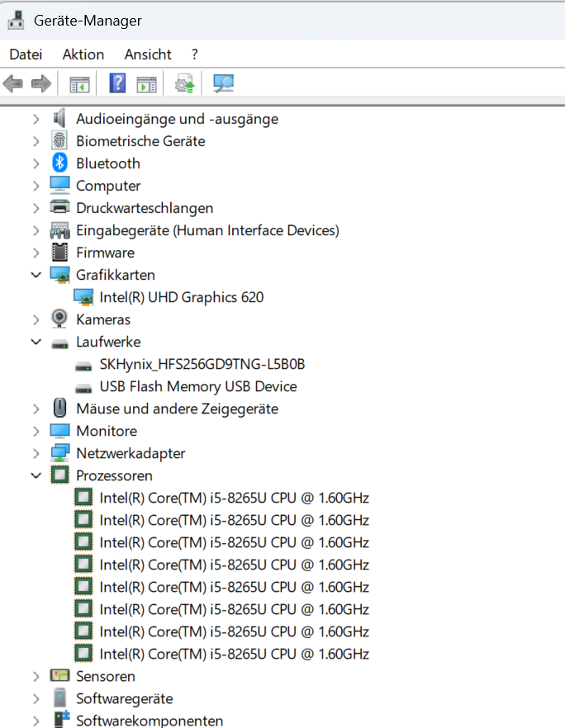Expand the Firmware node chevron
The width and height of the screenshot is (565, 728).
coord(36,253)
